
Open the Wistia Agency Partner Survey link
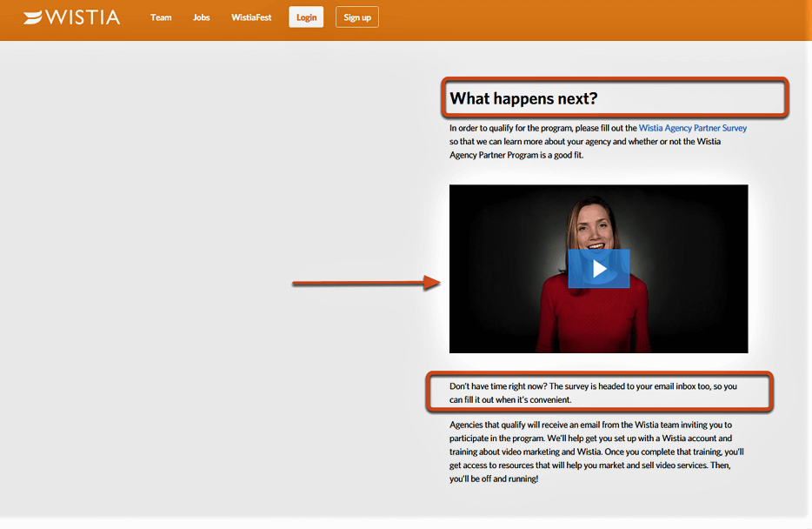(692, 128)
